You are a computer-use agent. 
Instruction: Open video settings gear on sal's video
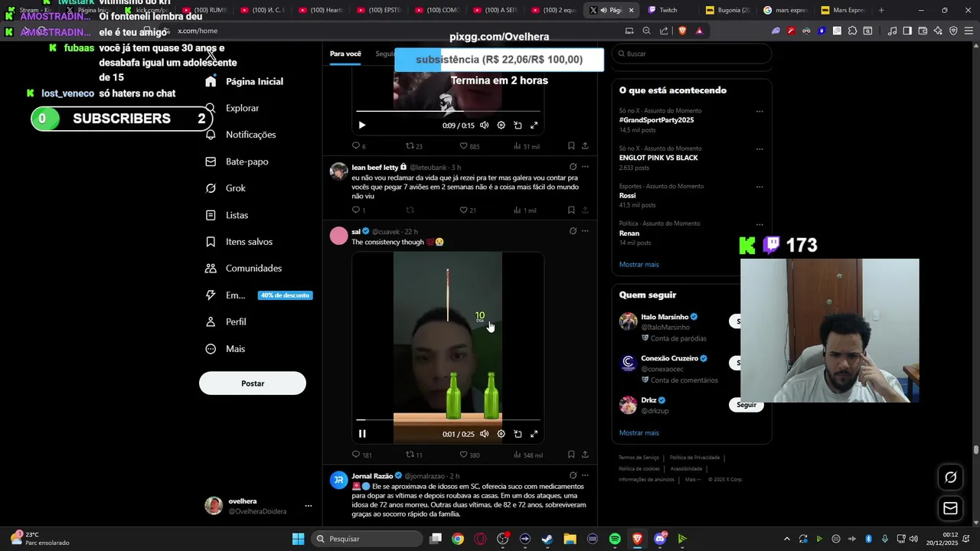(x=501, y=434)
